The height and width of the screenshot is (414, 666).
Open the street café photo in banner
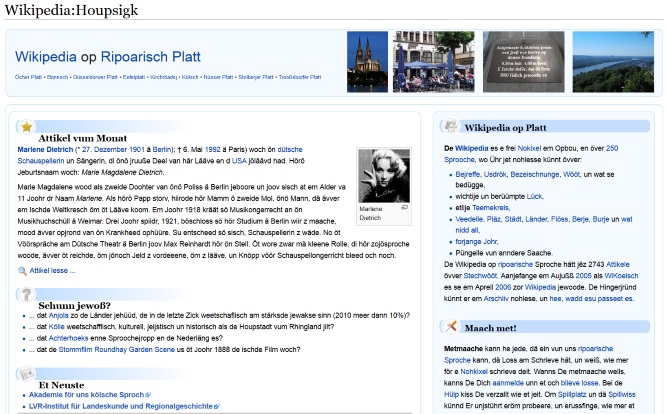tap(432, 62)
